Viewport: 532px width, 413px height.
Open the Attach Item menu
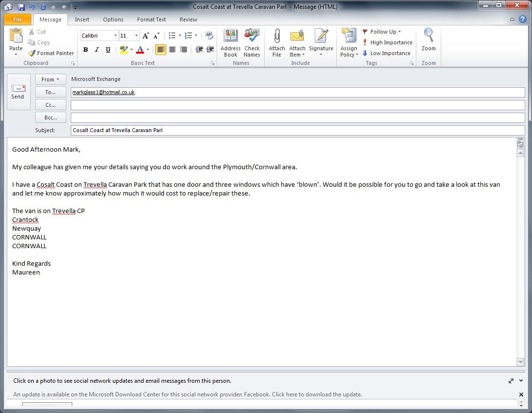click(297, 43)
